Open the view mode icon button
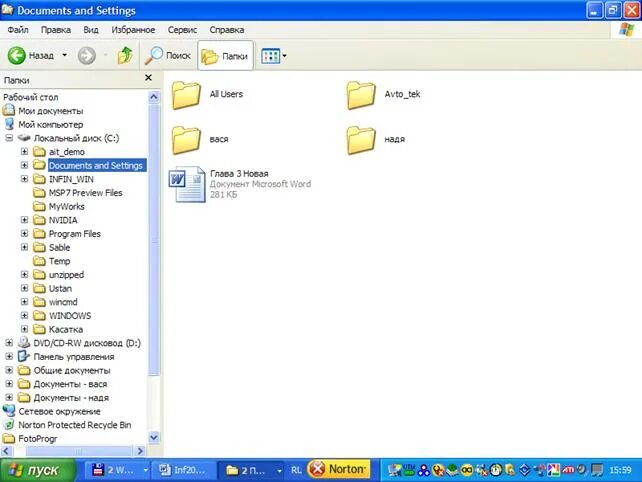This screenshot has width=642, height=482. click(x=270, y=56)
